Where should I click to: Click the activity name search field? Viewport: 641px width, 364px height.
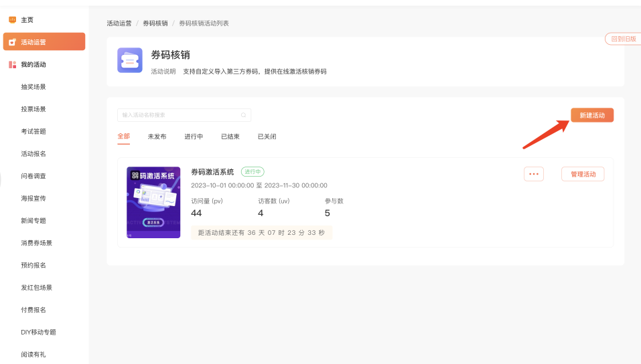click(184, 115)
